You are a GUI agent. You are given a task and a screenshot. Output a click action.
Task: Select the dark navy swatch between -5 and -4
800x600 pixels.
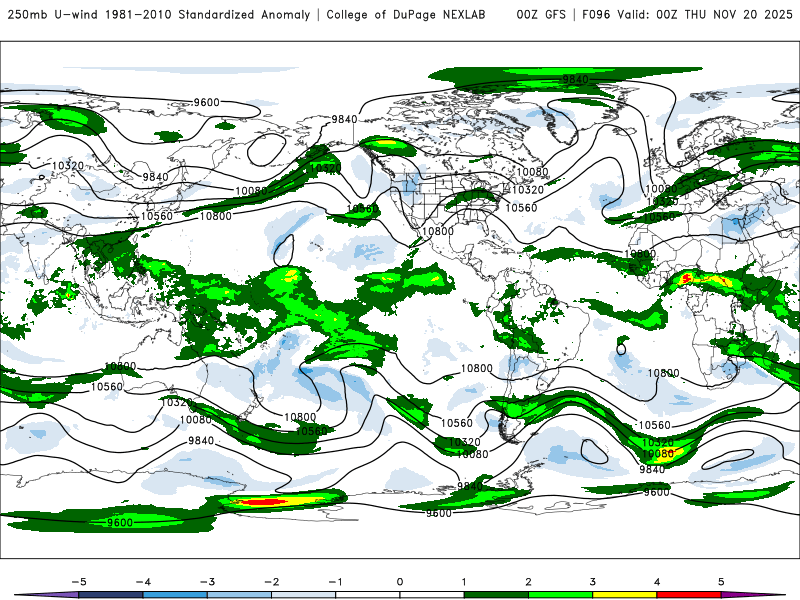coord(111,595)
